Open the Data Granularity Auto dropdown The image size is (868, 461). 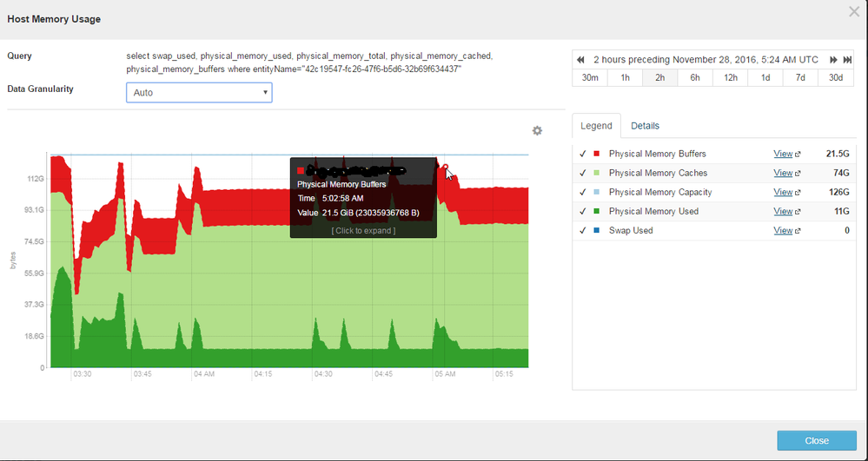(199, 92)
